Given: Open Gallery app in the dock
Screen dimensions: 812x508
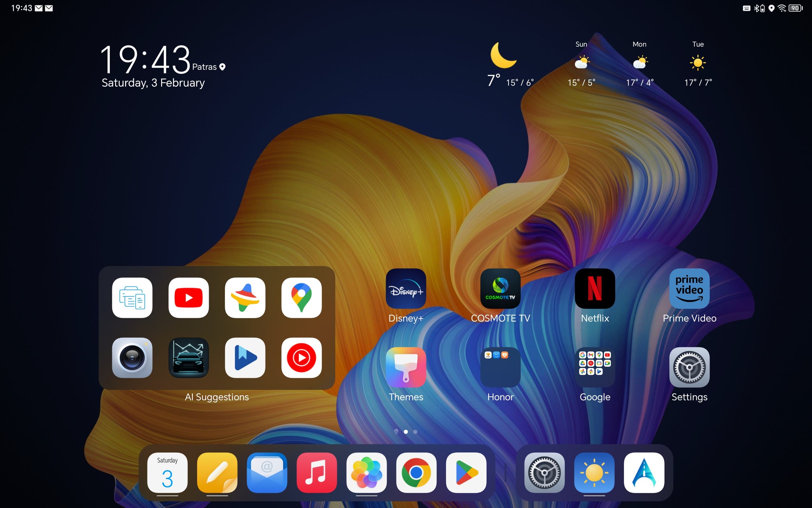Looking at the screenshot, I should click(x=366, y=473).
